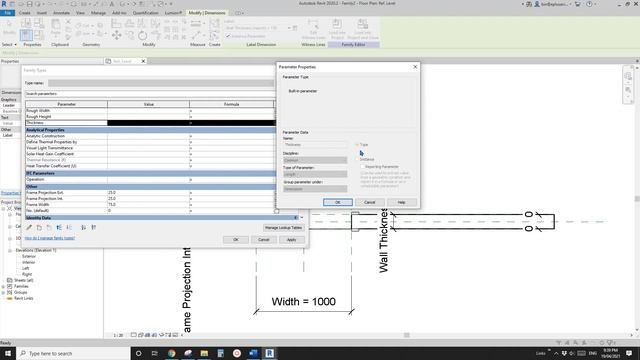Screen dimensions: 640x360
Task: Click the Move tool in Modify panel
Action: point(116,36)
